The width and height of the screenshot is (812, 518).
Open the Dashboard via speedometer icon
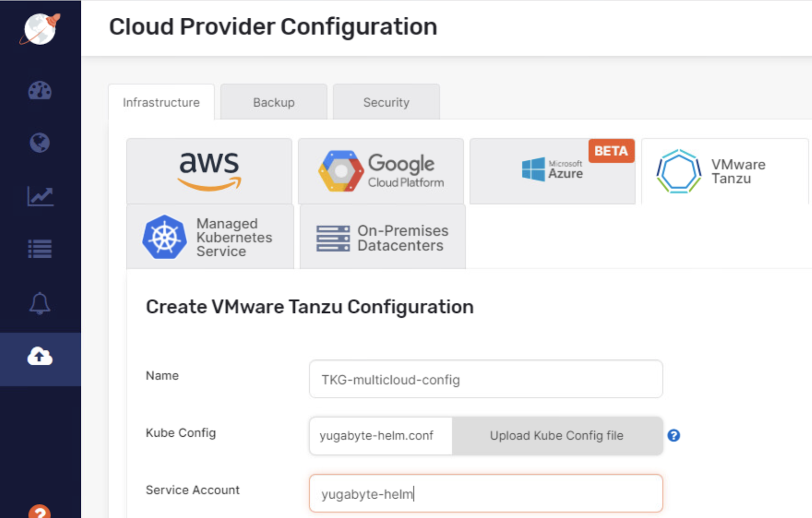(x=40, y=91)
